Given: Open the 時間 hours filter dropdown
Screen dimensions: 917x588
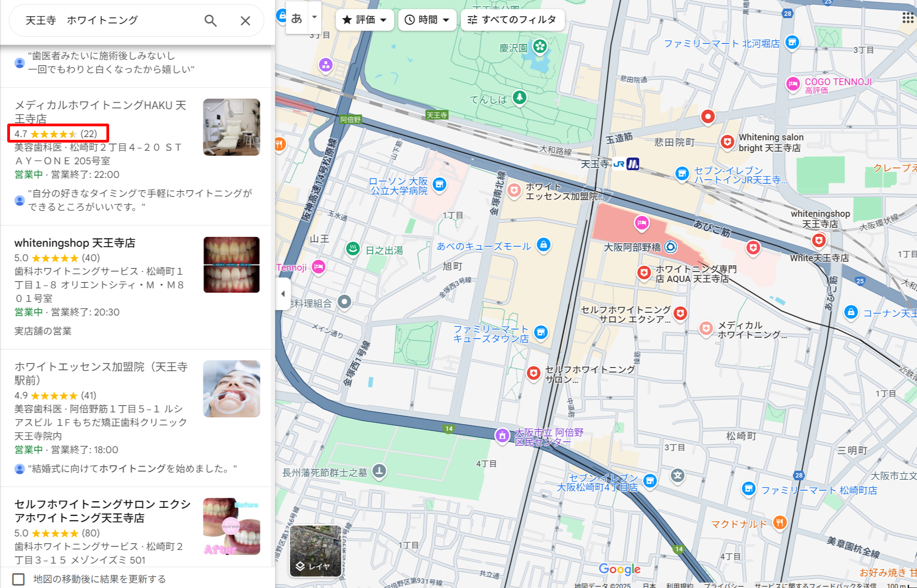Looking at the screenshot, I should click(427, 20).
